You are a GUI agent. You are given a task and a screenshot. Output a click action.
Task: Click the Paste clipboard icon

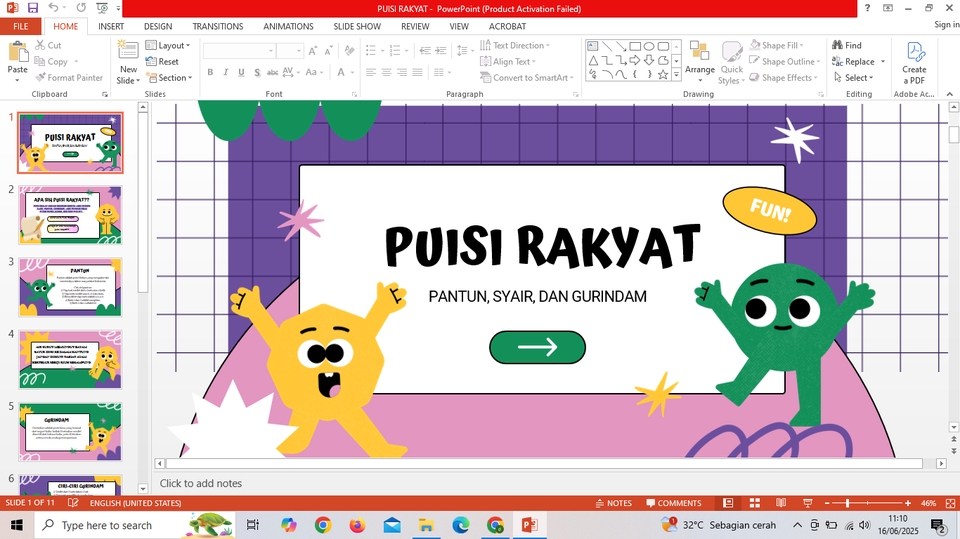pyautogui.click(x=18, y=53)
